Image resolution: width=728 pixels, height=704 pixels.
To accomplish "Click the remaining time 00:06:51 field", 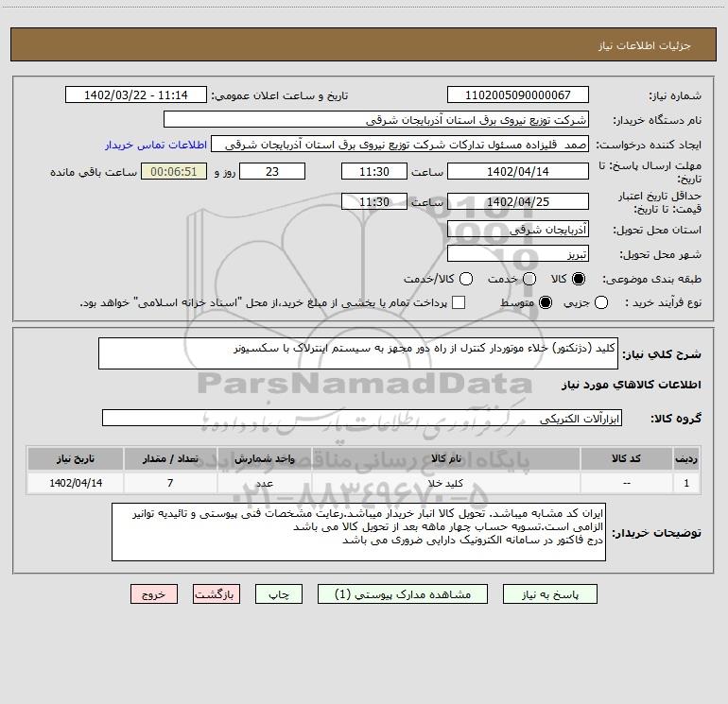I will pyautogui.click(x=174, y=171).
